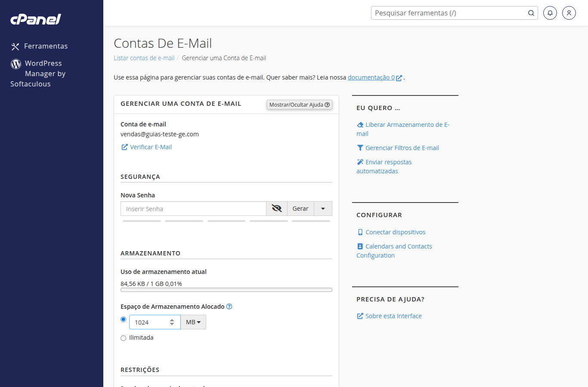This screenshot has width=588, height=387.
Task: Go to Listar contas de e-mail breadcrumb
Action: (144, 58)
